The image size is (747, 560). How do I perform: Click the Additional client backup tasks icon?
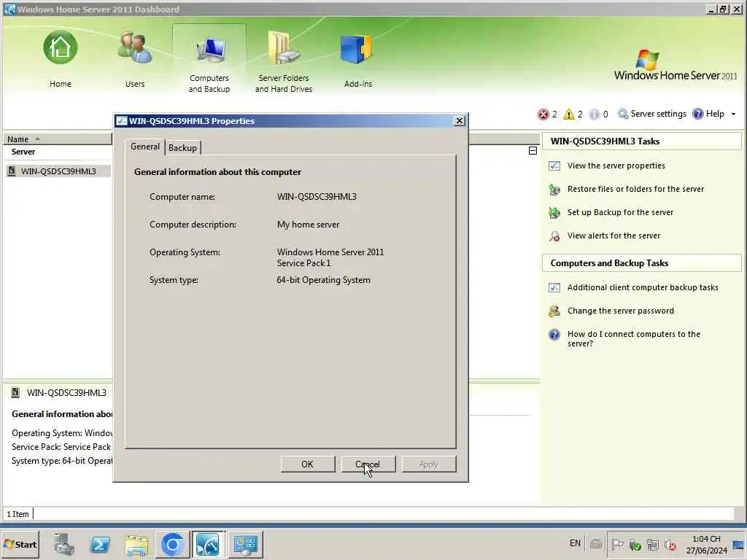(x=554, y=287)
